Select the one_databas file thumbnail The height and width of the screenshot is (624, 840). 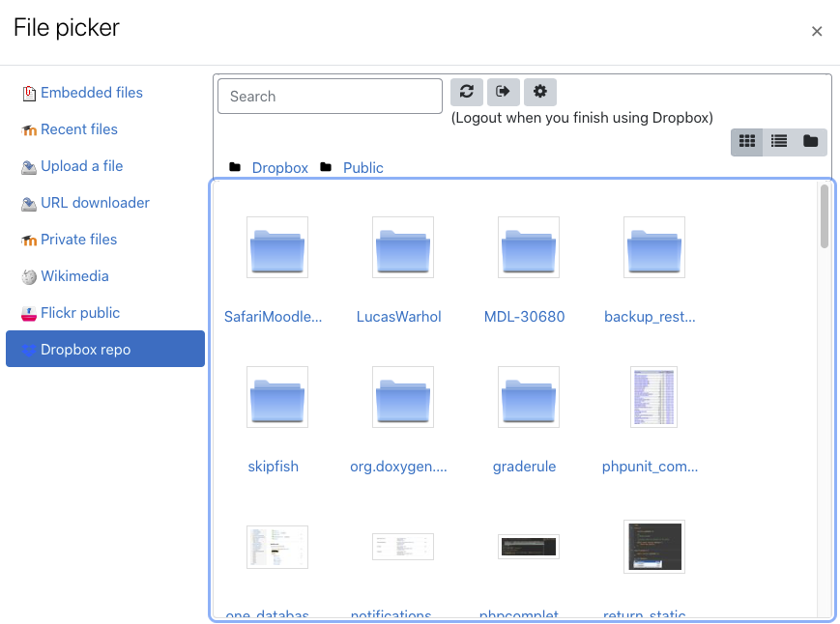pos(277,547)
